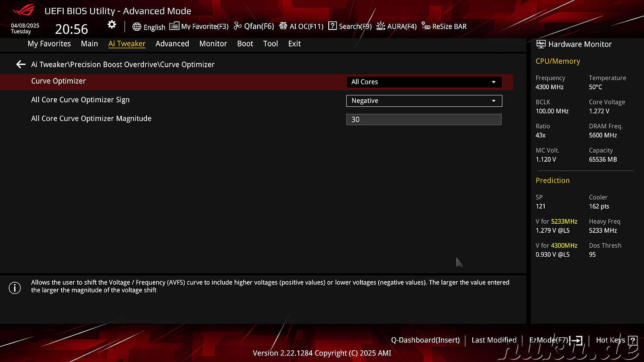Click the Dos Thresh value 95

click(x=592, y=255)
